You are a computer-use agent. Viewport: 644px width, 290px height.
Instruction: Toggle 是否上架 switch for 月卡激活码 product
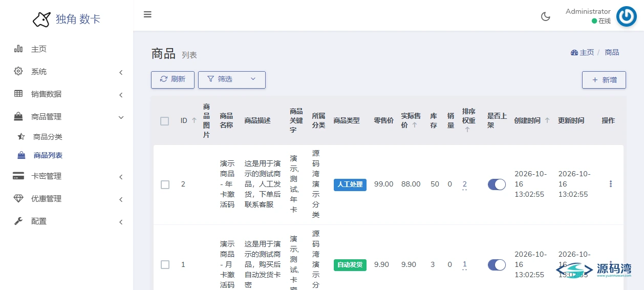pos(497,264)
